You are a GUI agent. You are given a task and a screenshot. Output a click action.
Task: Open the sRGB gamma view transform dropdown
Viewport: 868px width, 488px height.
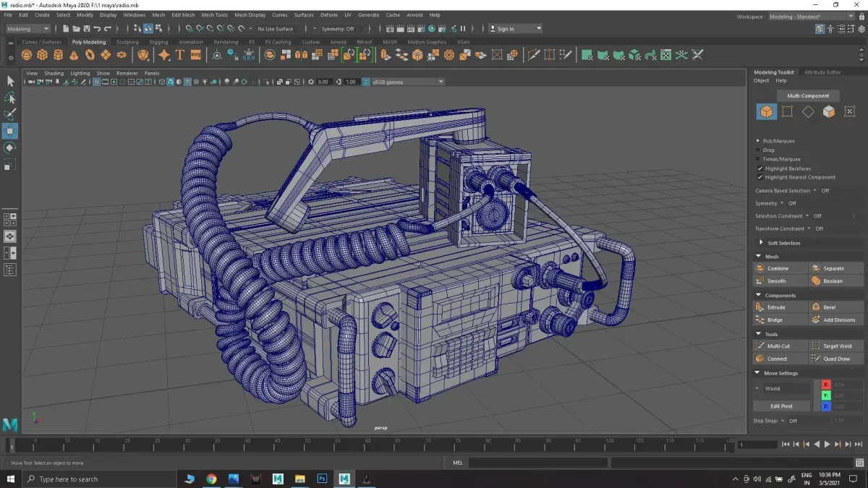pyautogui.click(x=405, y=82)
